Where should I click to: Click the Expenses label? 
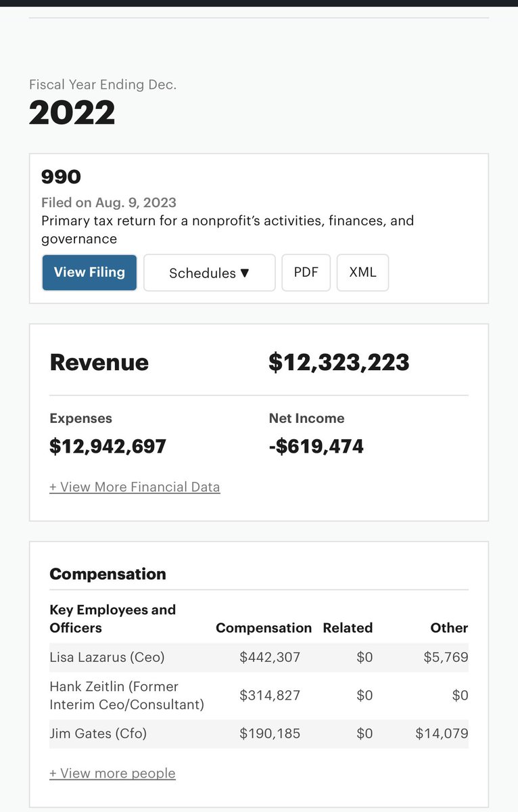coord(80,418)
